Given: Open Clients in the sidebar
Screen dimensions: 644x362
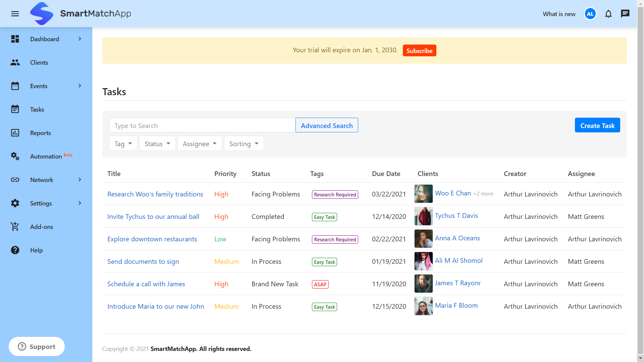Looking at the screenshot, I should (39, 63).
